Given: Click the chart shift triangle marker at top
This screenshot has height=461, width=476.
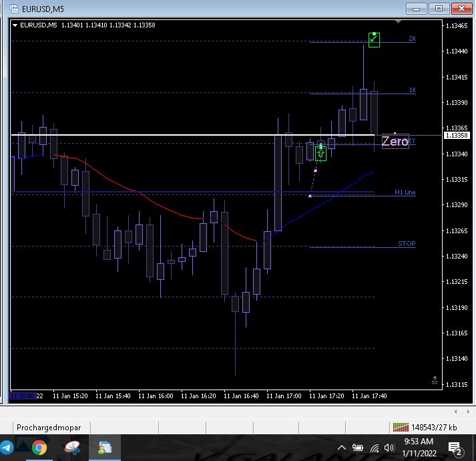Looking at the screenshot, I should pyautogui.click(x=398, y=21).
